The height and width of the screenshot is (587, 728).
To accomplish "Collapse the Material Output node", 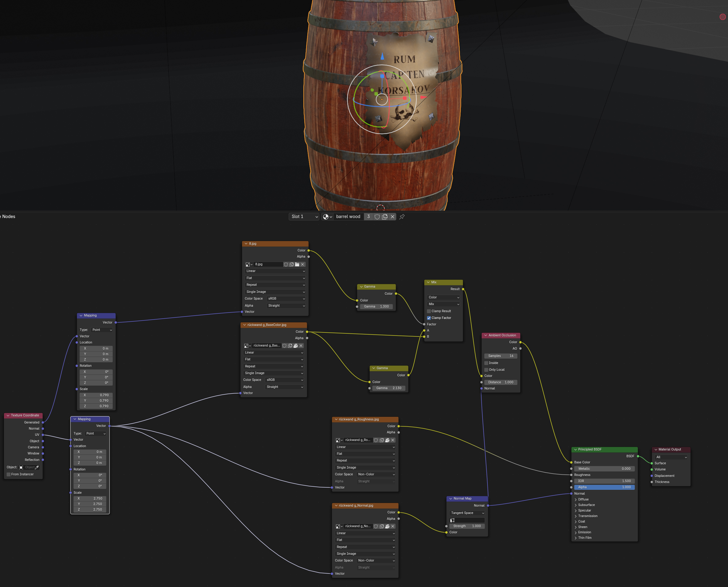I will 656,450.
